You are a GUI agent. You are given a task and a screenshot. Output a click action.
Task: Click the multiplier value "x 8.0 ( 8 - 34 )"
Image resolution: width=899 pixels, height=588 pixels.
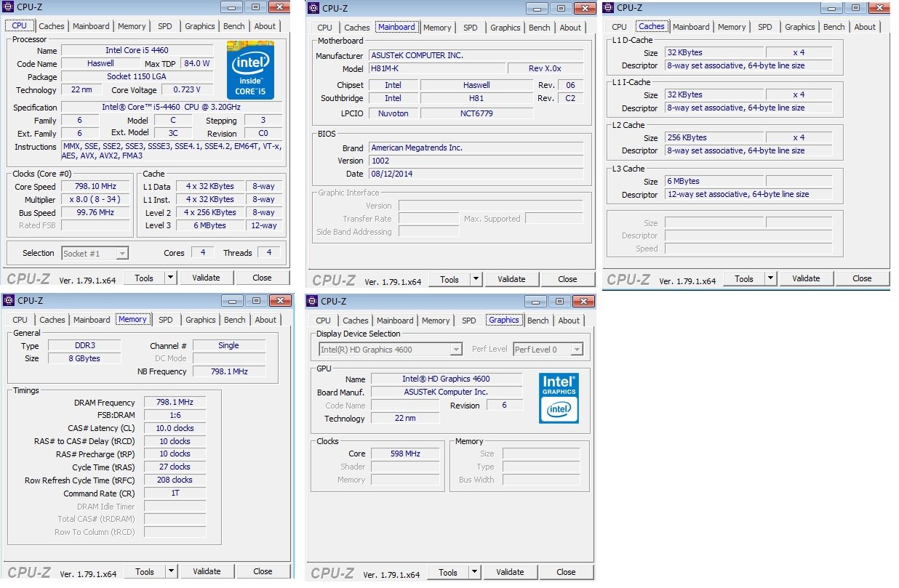(96, 200)
